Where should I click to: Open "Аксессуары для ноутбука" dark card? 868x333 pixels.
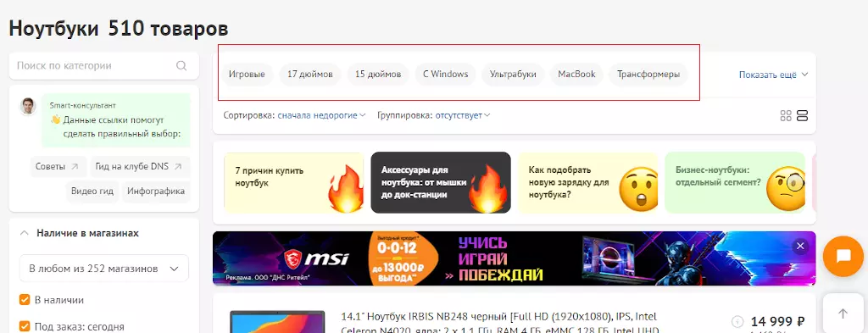(441, 182)
